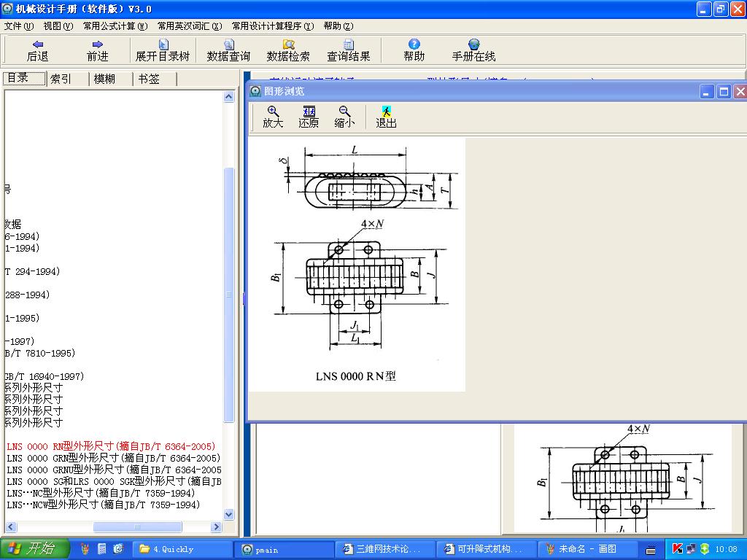
Task: Open the 帮助 menu in the menu bar
Action: tap(338, 26)
